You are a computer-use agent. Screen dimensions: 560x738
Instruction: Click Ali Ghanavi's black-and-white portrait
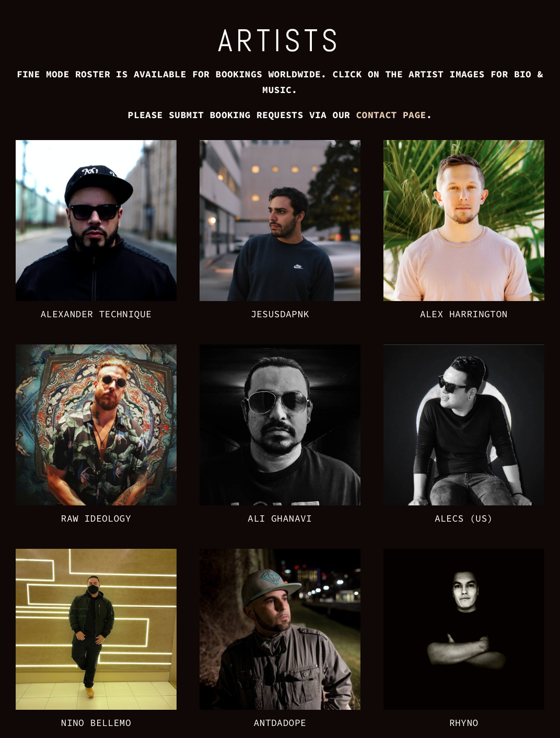pyautogui.click(x=280, y=425)
